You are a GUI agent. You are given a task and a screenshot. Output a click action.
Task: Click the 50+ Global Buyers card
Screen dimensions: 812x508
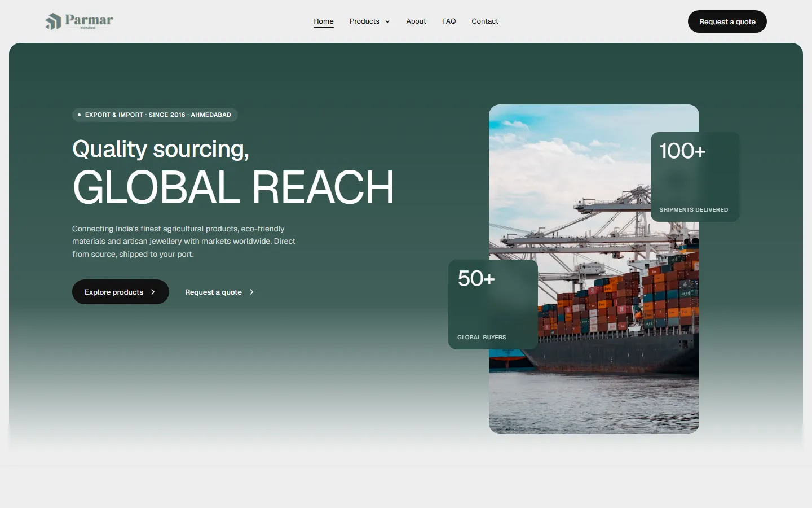493,304
